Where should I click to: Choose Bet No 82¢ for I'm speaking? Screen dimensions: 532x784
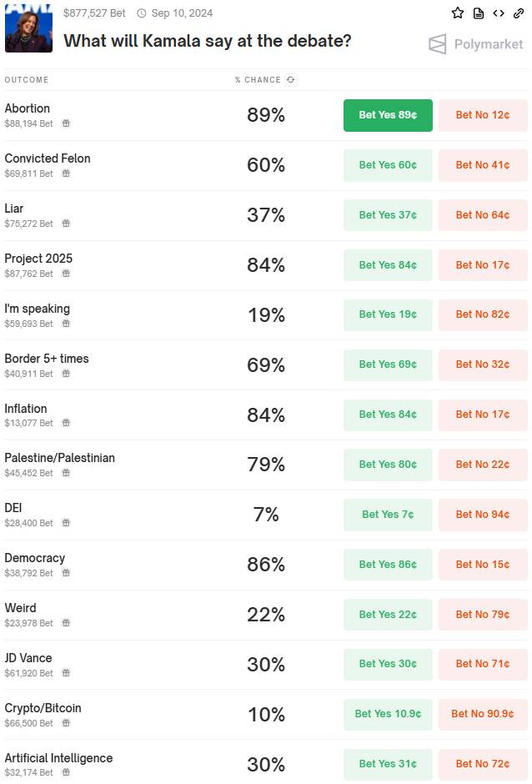(x=483, y=314)
